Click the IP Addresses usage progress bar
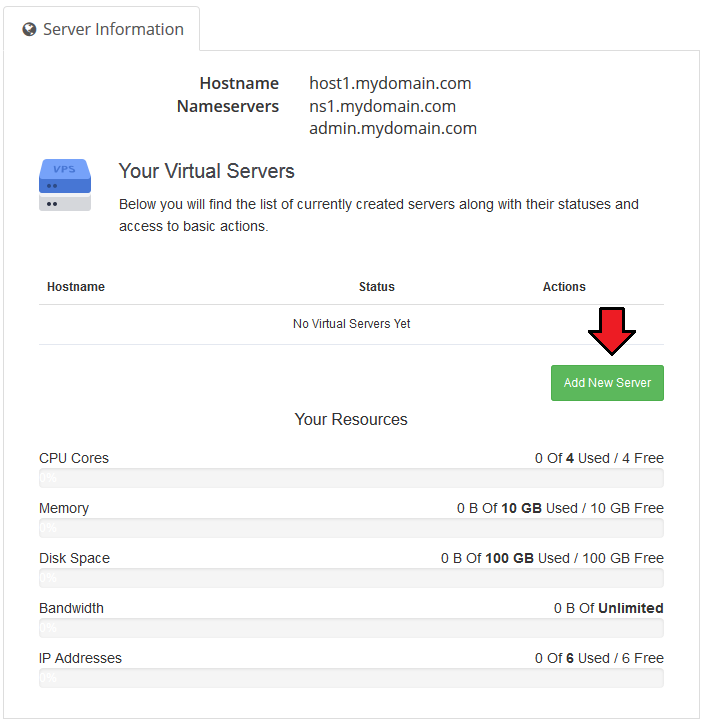The height and width of the screenshot is (724, 704). pyautogui.click(x=351, y=678)
